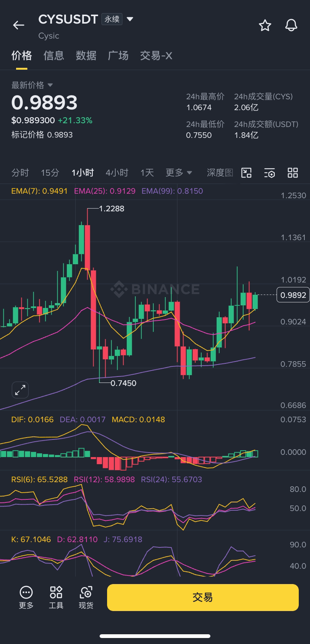Switch to the 数据 tab
This screenshot has width=310, height=644.
coord(86,56)
